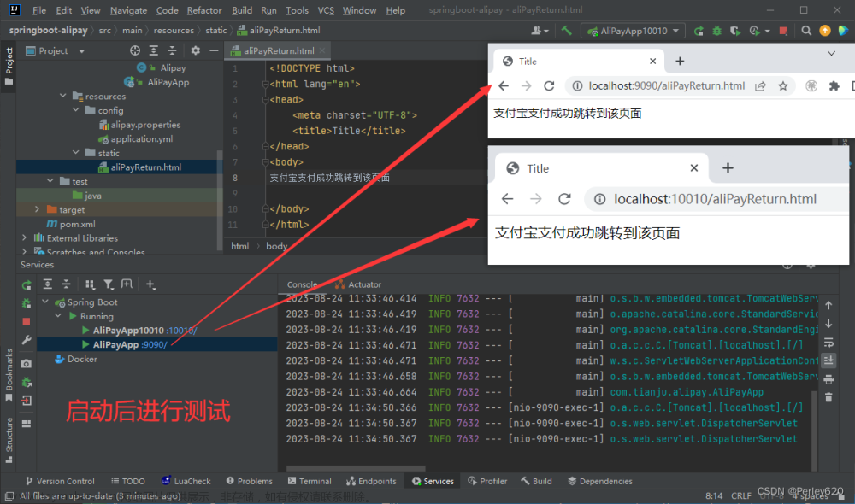Hide the Project panel with minus icon
This screenshot has height=504, width=855.
pos(214,50)
